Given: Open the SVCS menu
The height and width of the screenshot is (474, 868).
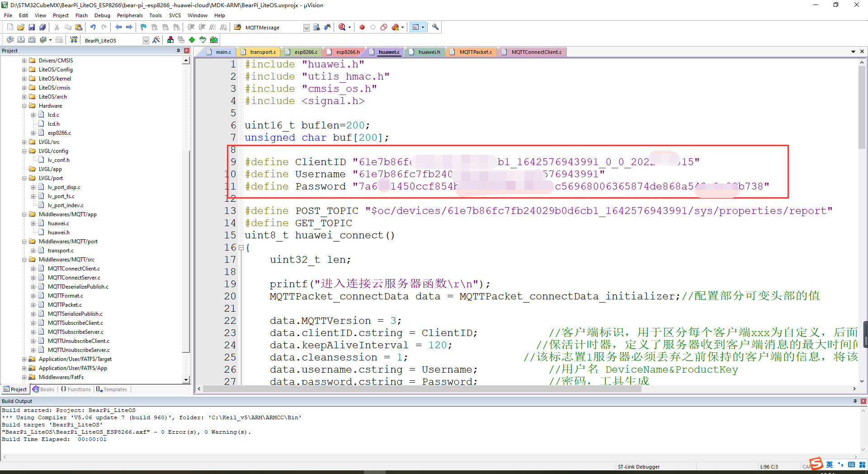Looking at the screenshot, I should tap(175, 15).
